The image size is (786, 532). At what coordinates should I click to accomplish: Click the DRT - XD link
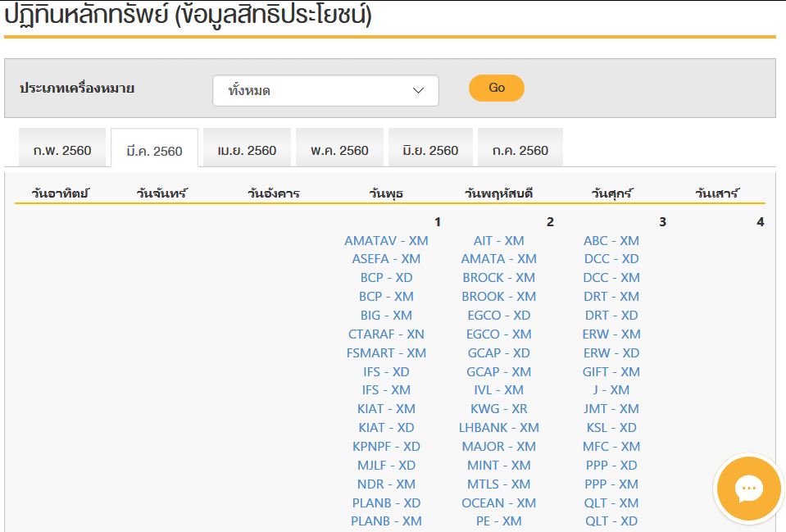pyautogui.click(x=611, y=316)
